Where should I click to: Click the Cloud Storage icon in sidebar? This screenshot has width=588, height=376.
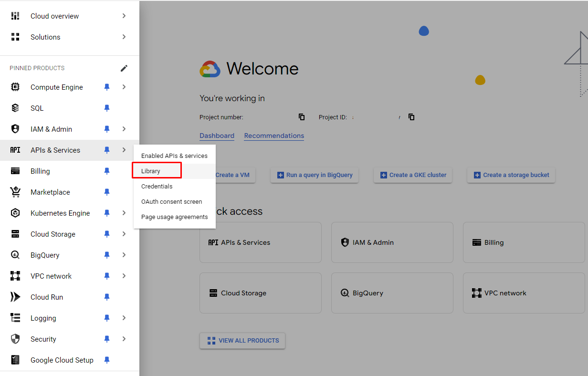coord(15,234)
